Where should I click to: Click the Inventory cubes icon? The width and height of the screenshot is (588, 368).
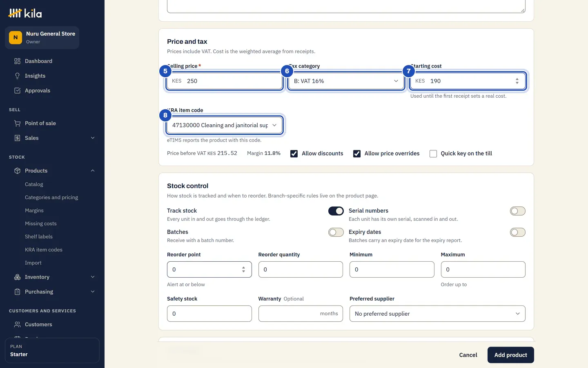click(17, 277)
